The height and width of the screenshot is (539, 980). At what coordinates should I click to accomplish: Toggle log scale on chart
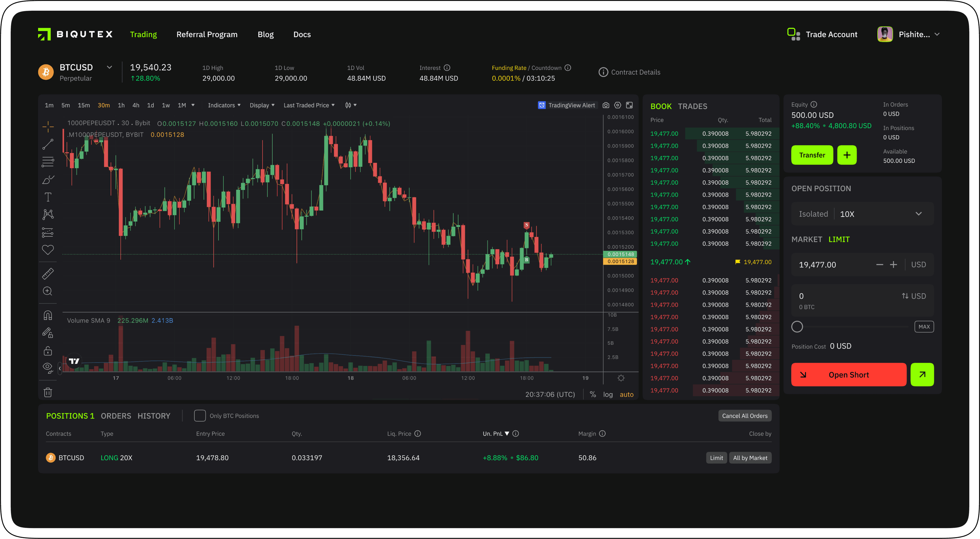608,395
